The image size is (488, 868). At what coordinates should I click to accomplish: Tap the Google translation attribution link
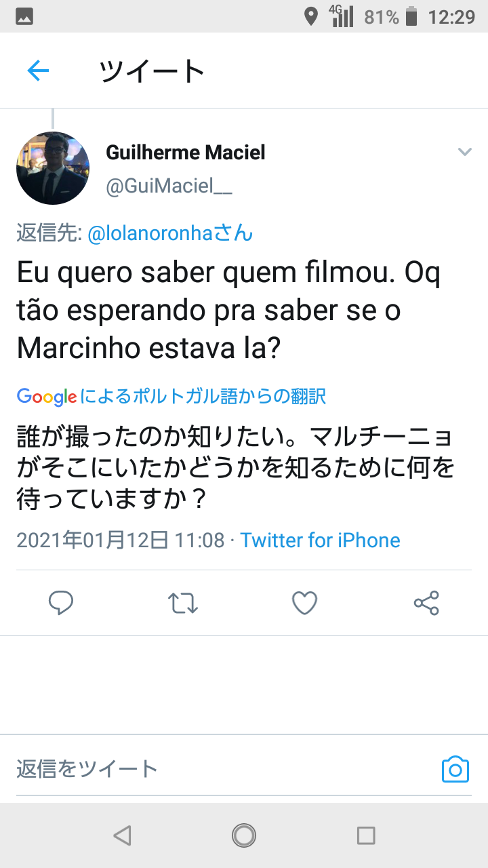[171, 396]
